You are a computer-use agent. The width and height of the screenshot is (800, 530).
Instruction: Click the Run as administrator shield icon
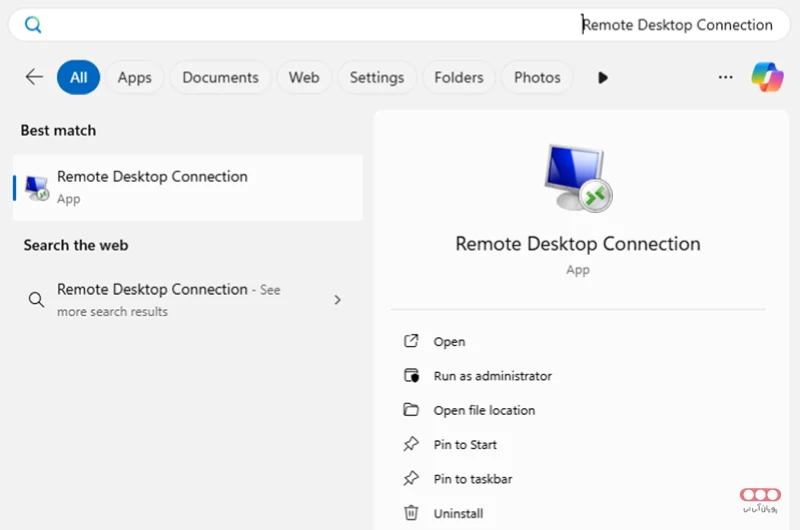point(410,376)
